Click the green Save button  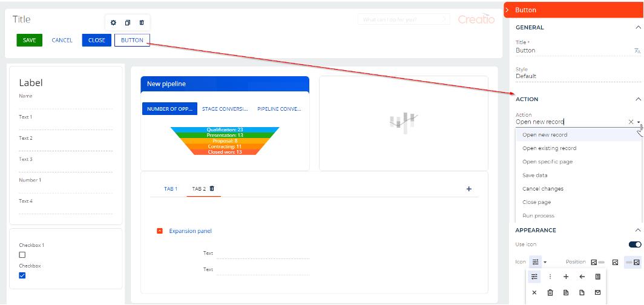pos(30,40)
